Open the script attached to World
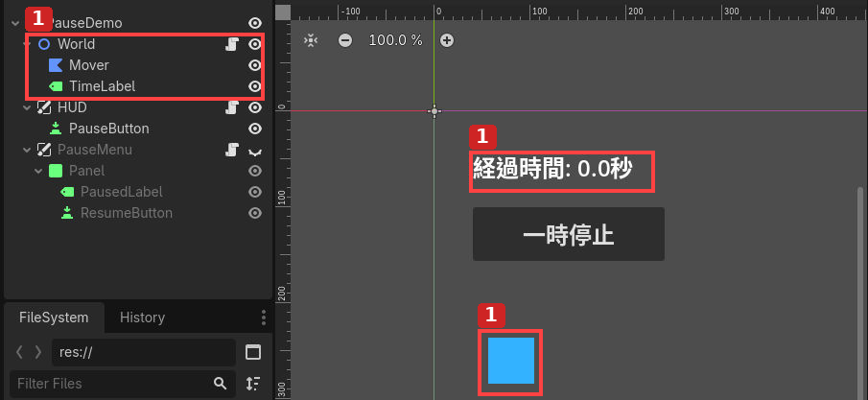868x400 pixels. pos(232,44)
